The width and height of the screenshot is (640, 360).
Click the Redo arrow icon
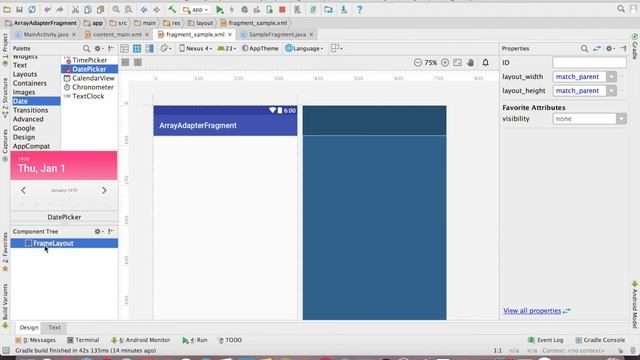pyautogui.click(x=60, y=9)
